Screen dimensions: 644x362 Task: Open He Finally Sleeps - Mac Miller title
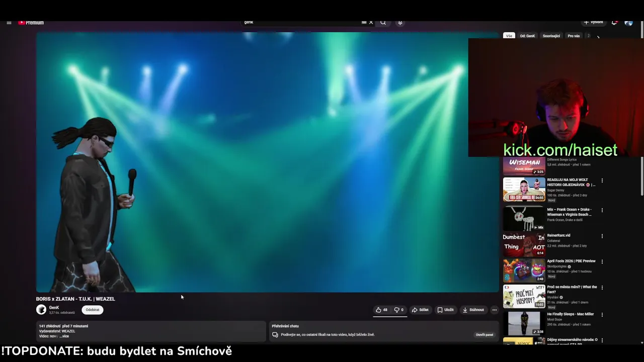point(570,314)
